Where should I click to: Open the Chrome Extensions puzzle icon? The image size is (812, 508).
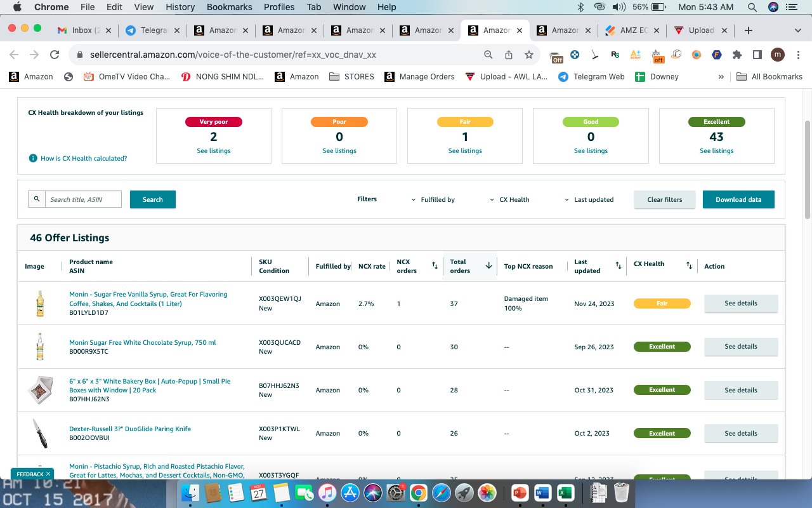click(x=737, y=55)
